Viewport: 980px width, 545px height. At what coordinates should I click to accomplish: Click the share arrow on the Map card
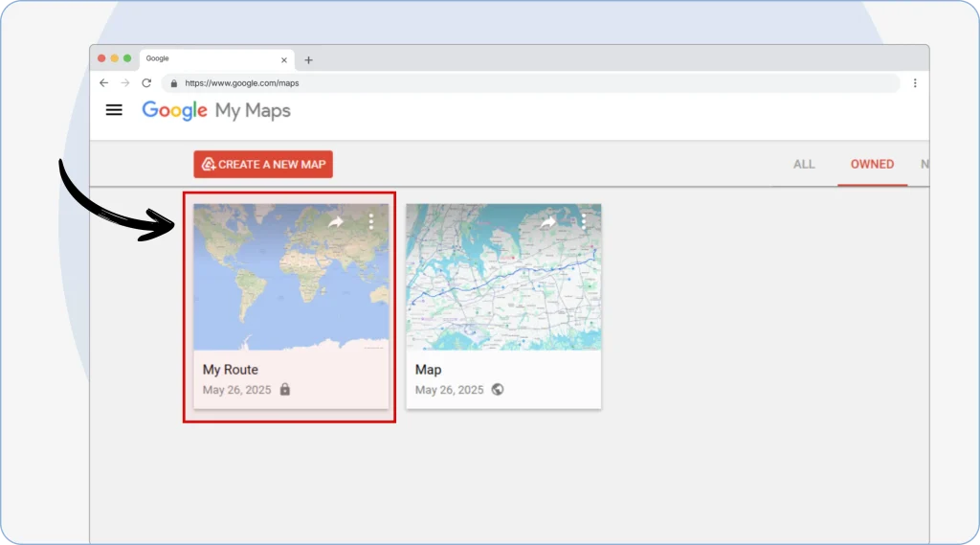coord(548,221)
